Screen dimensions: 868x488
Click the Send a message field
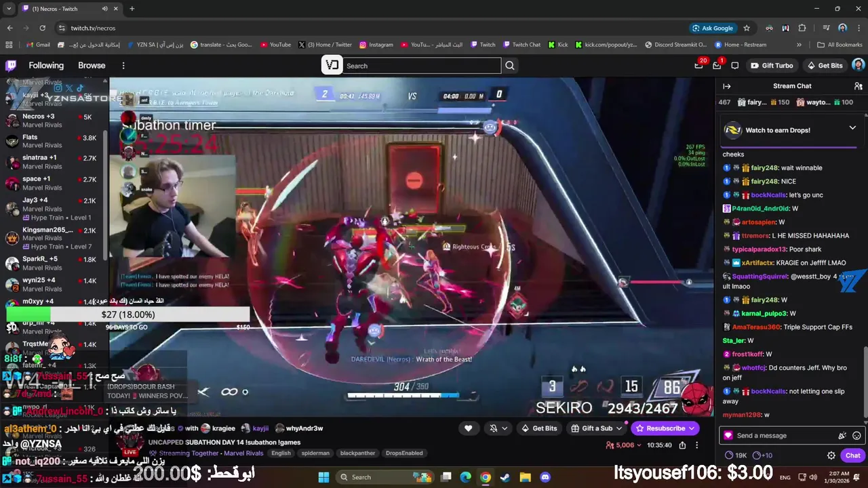tap(785, 436)
